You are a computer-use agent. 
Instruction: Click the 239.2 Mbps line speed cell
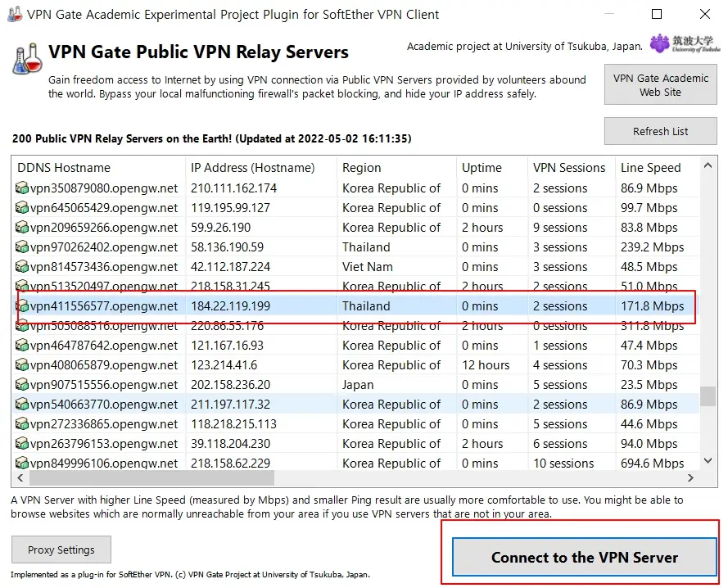coord(653,247)
